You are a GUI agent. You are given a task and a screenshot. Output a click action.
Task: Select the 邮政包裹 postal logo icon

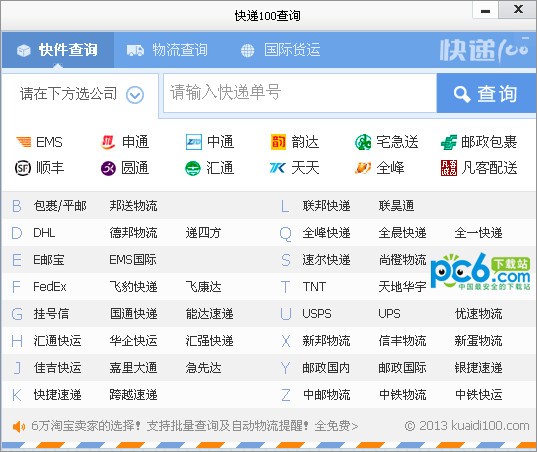click(449, 142)
